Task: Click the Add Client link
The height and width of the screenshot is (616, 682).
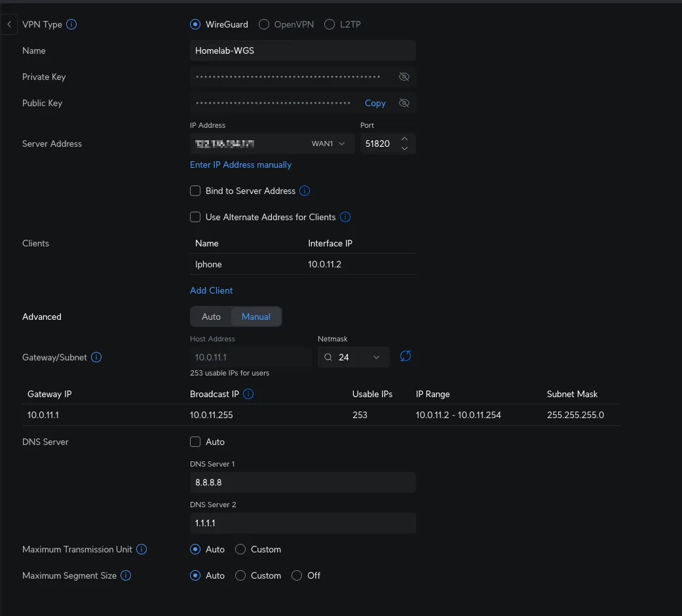Action: coord(211,290)
